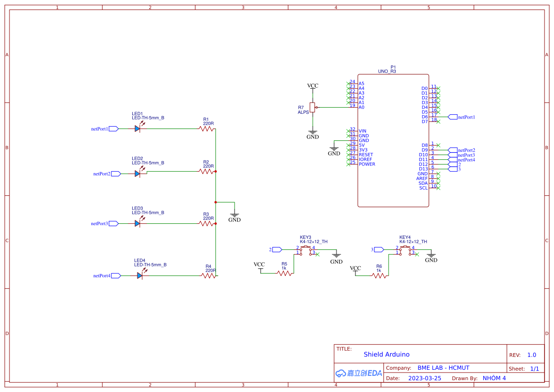Click the R6 1k resistor symbol
This screenshot has height=392, width=554.
coord(379,275)
